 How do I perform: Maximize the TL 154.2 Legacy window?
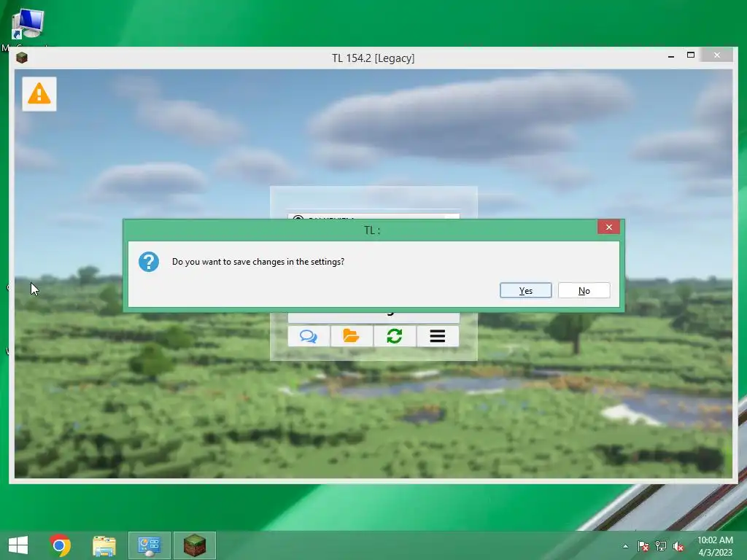(691, 55)
